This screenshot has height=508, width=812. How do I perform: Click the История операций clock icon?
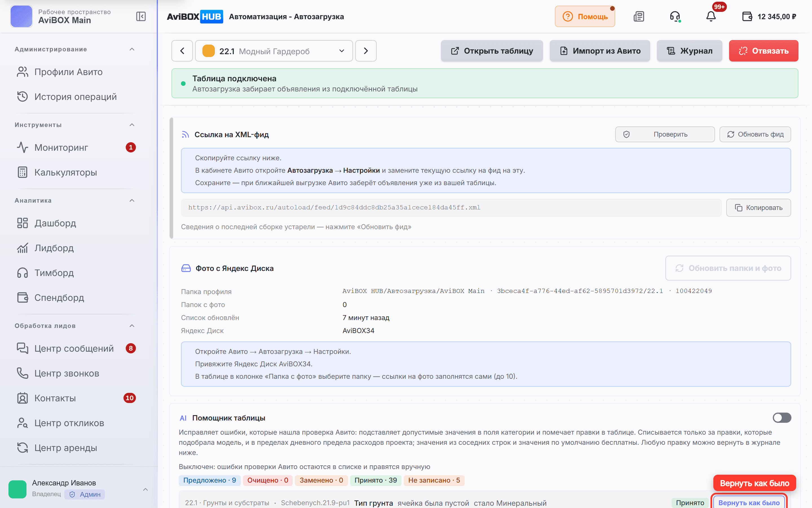click(x=23, y=97)
